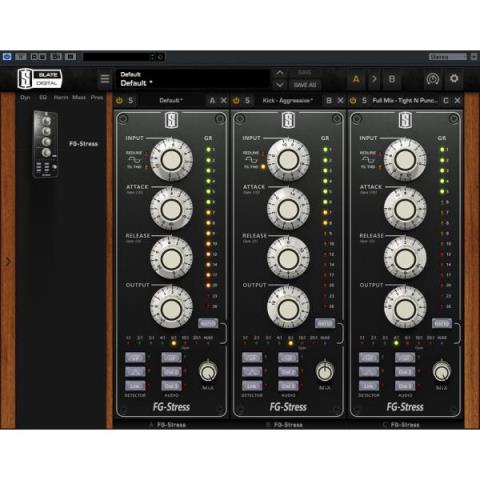Click the Attack knob in module B
The height and width of the screenshot is (480, 480).
click(288, 209)
